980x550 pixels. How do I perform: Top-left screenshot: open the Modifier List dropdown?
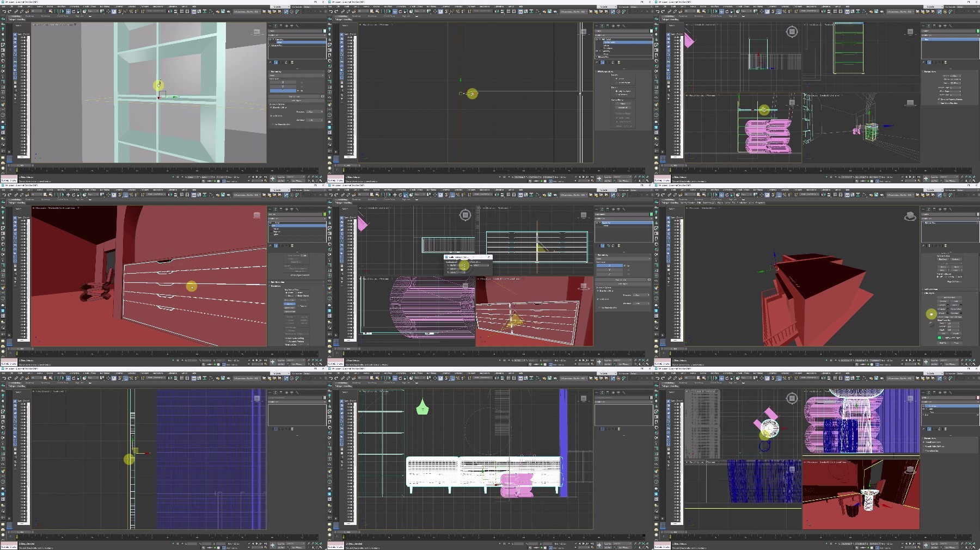pos(297,35)
